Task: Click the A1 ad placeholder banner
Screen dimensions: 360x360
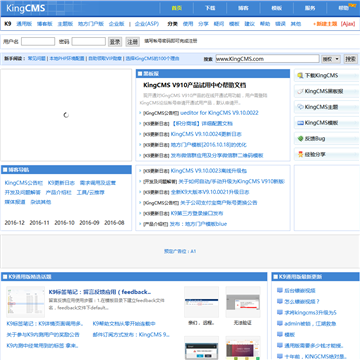Action: [x=180, y=251]
